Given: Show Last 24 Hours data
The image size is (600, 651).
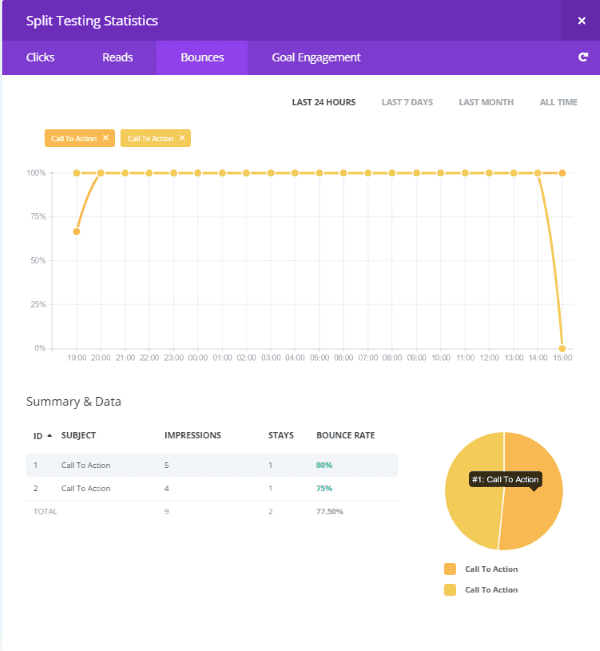Looking at the screenshot, I should (323, 102).
